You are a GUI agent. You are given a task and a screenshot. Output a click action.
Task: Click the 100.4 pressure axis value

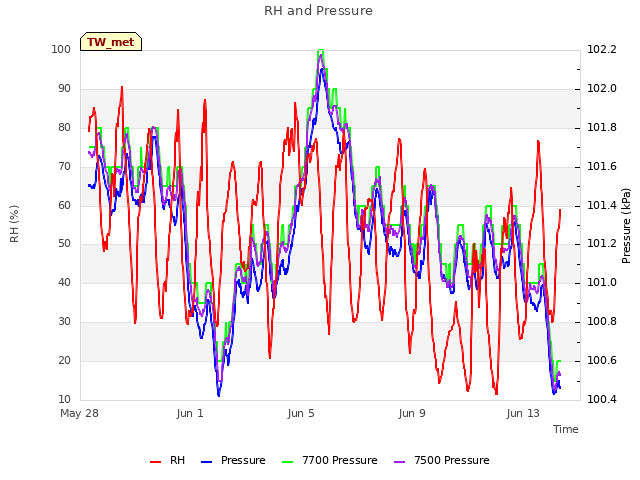(602, 399)
